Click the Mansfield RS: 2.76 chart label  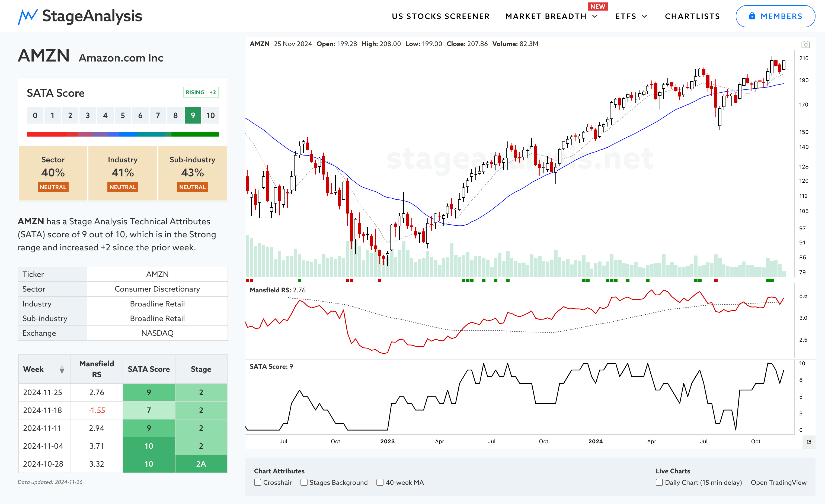coord(277,290)
